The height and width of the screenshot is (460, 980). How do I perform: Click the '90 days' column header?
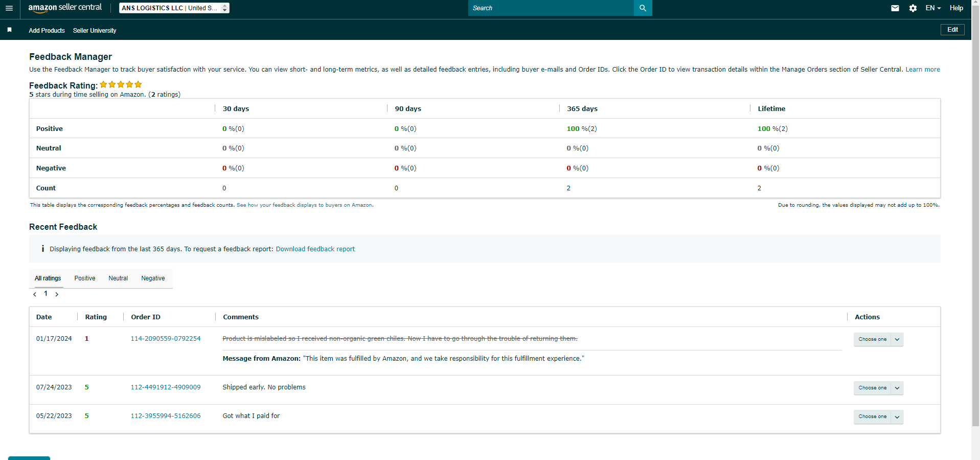pos(408,109)
